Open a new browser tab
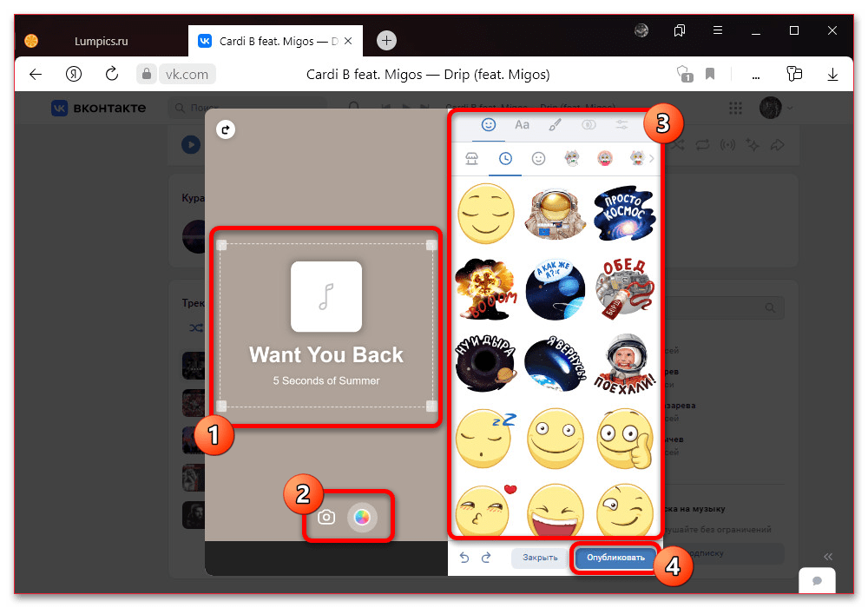868x608 pixels. [386, 41]
